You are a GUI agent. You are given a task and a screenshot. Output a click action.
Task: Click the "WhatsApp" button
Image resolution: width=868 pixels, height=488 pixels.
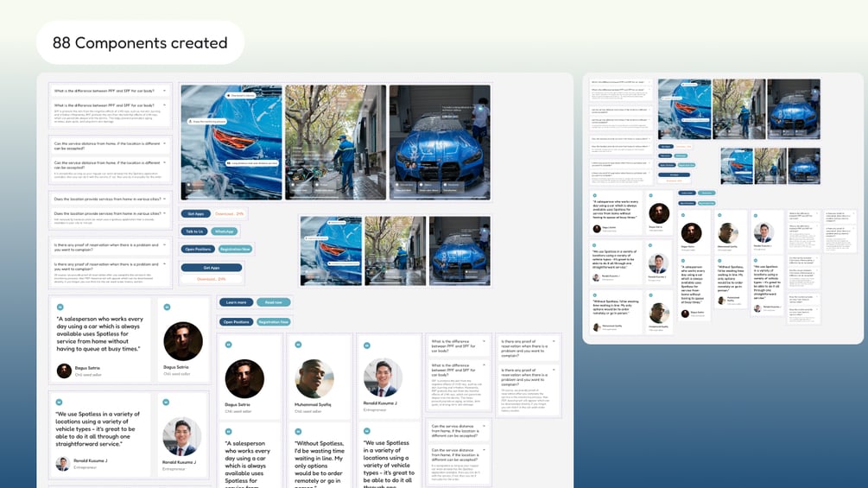pyautogui.click(x=225, y=231)
